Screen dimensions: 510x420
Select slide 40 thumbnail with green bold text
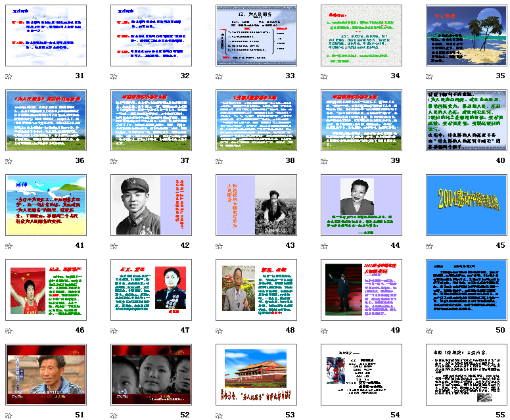pyautogui.click(x=467, y=120)
